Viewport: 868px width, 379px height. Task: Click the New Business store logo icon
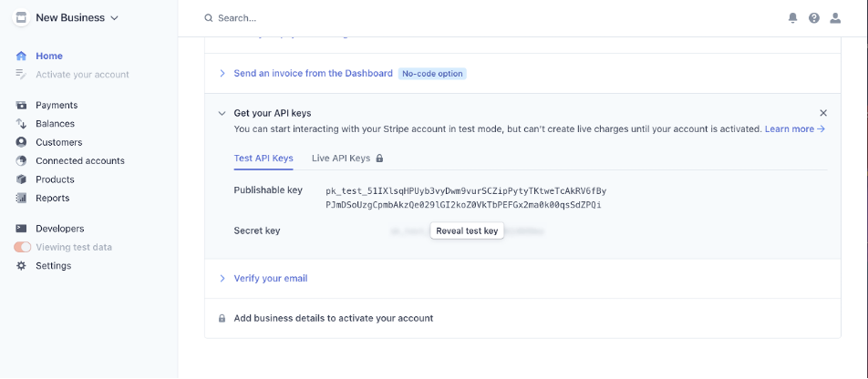click(x=20, y=17)
